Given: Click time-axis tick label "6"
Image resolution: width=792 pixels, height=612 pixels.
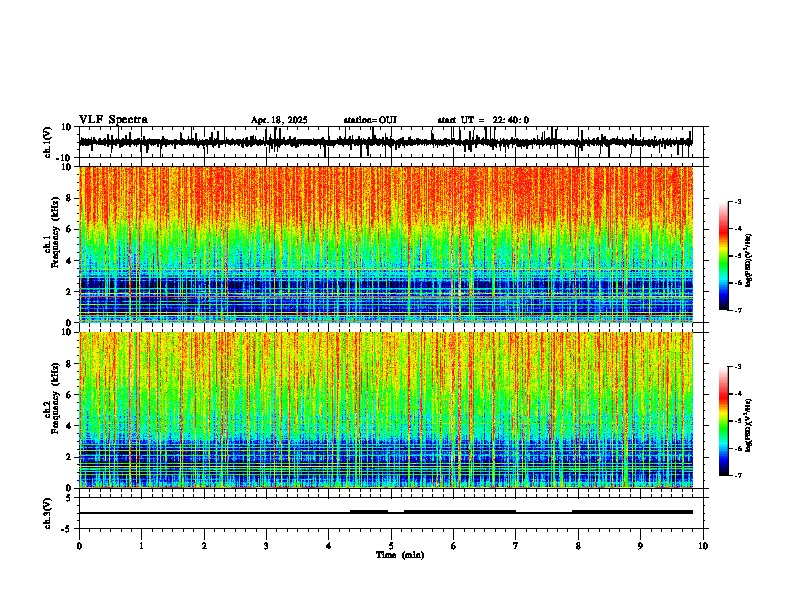Looking at the screenshot, I should click(454, 546).
